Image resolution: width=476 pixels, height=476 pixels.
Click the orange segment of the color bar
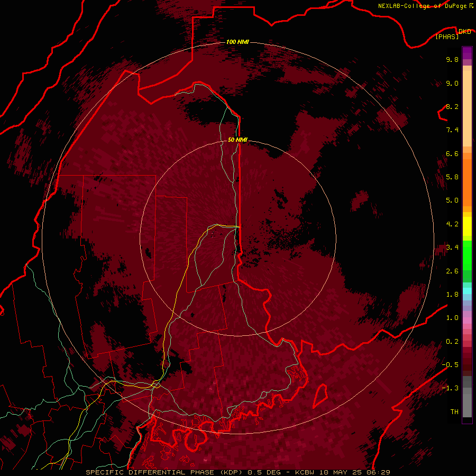click(467, 182)
